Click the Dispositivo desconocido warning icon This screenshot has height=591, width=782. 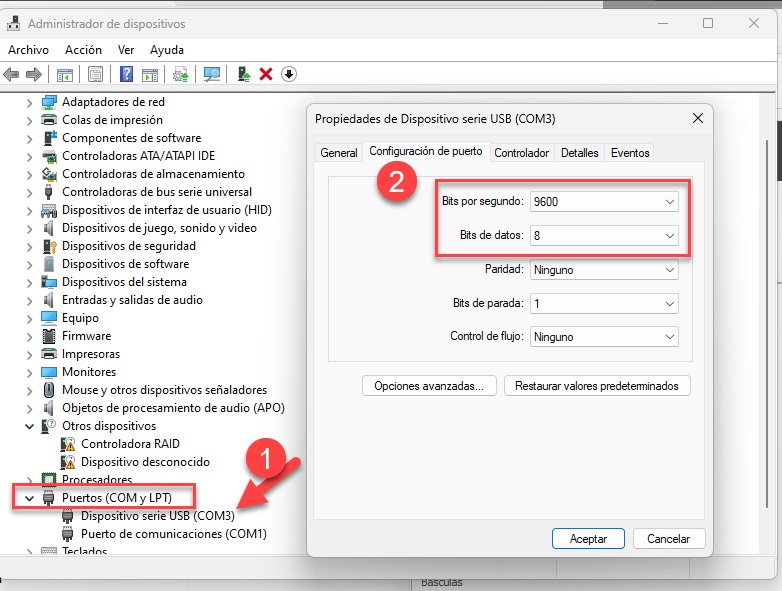click(67, 462)
